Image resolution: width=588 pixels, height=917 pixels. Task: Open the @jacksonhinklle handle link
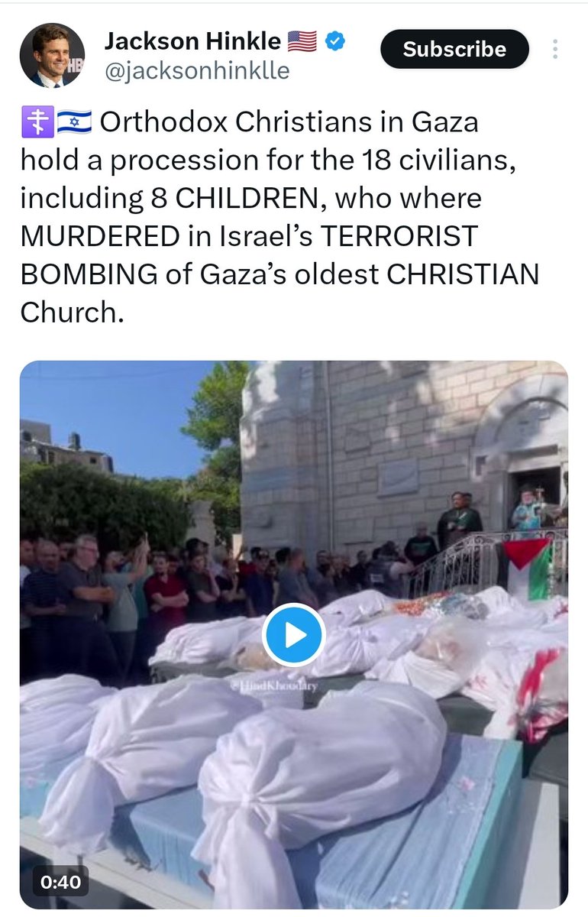point(197,71)
